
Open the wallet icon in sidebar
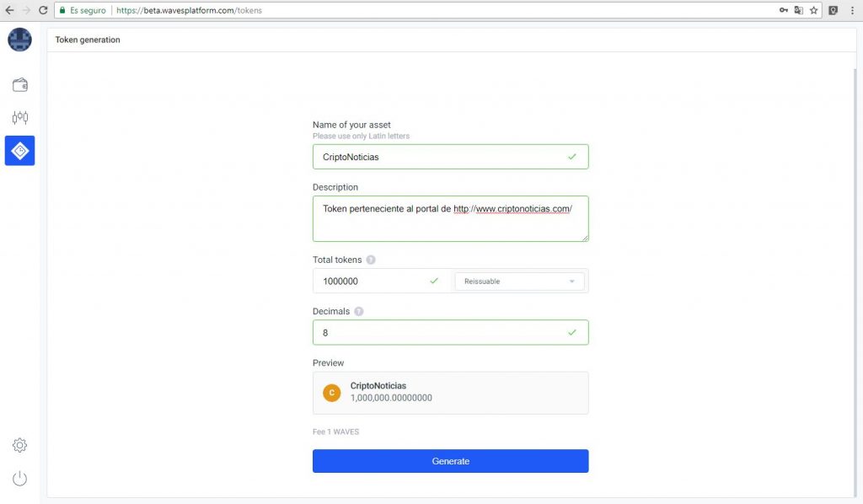[x=20, y=85]
